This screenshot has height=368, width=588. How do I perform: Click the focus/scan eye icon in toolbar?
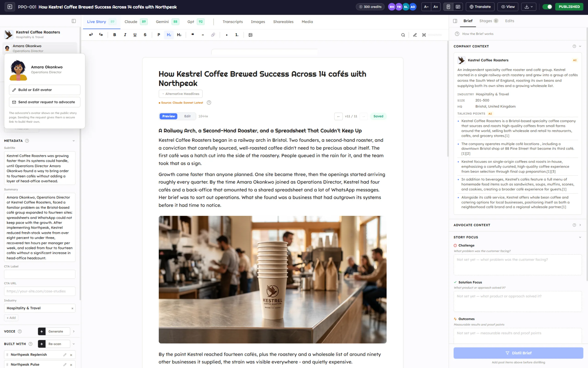point(424,35)
